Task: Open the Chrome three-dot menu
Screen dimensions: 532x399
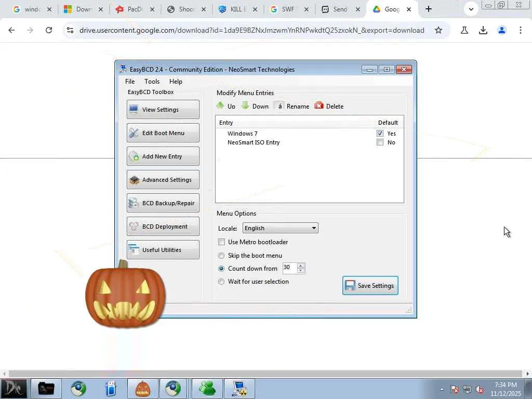Action: pyautogui.click(x=521, y=30)
